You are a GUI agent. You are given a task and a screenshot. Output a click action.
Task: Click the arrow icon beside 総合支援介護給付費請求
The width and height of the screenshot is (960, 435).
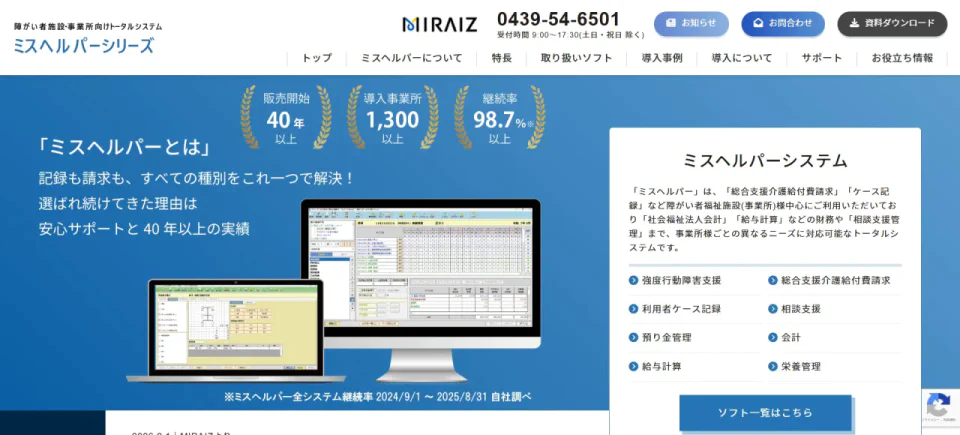pyautogui.click(x=773, y=281)
